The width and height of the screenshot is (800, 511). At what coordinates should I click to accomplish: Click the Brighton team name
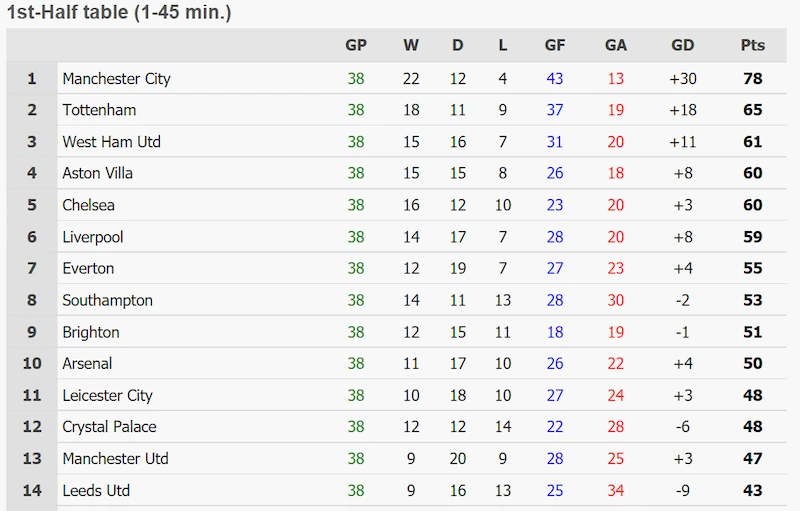91,333
